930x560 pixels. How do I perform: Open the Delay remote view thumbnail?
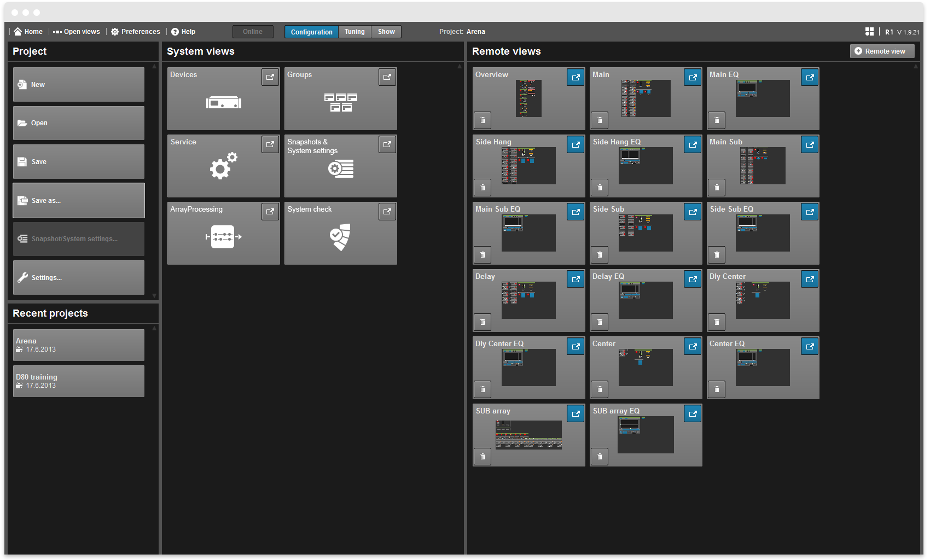point(528,300)
